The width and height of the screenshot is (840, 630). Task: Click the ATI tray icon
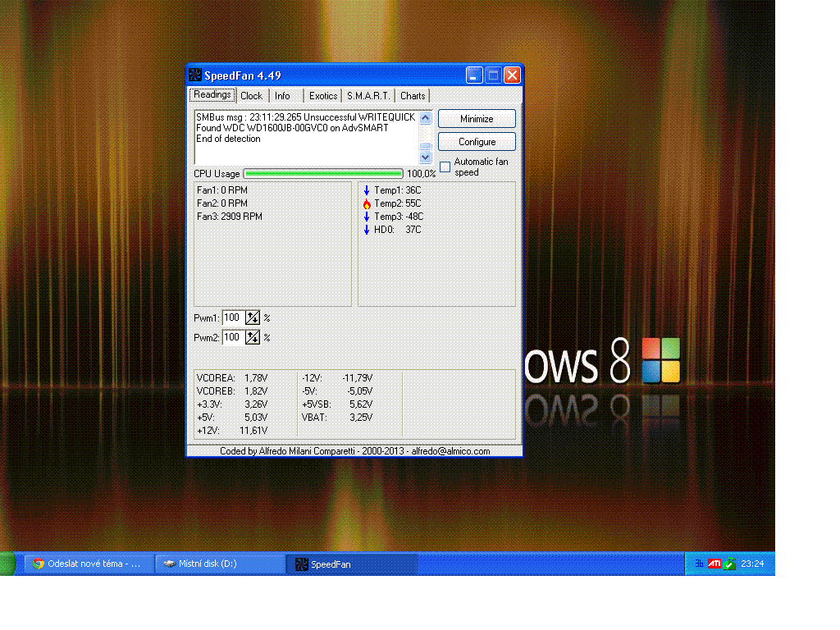714,564
